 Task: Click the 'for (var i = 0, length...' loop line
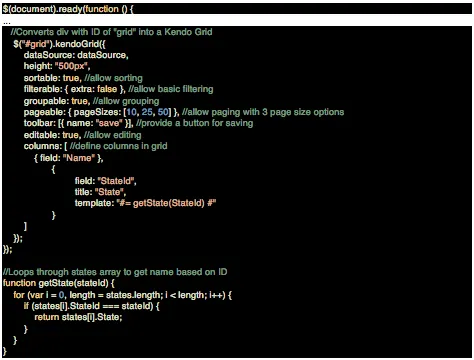(x=122, y=295)
